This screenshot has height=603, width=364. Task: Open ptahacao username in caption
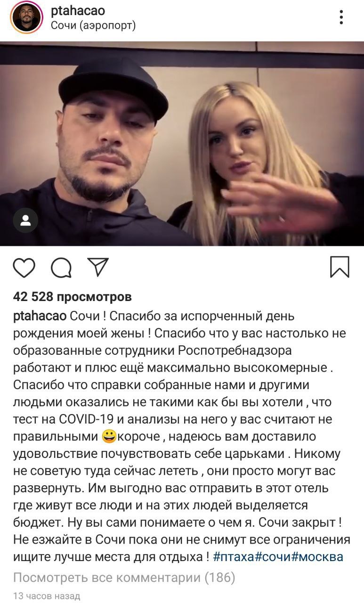(40, 316)
